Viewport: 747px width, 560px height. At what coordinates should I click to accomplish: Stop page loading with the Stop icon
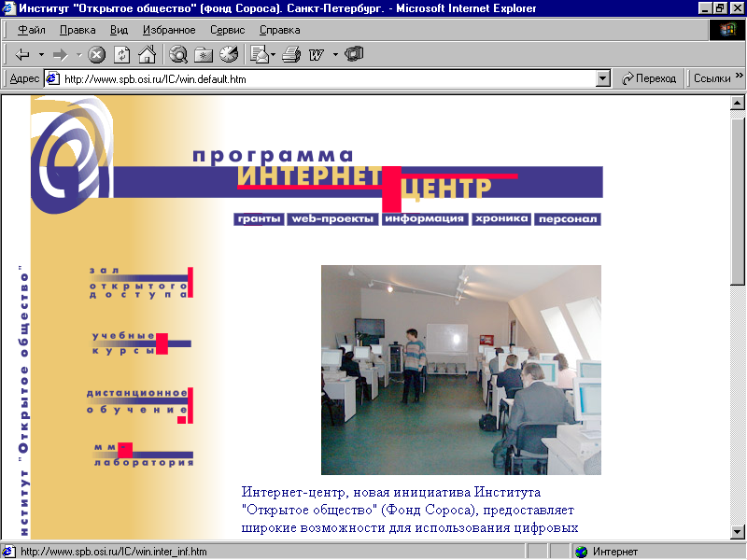97,55
